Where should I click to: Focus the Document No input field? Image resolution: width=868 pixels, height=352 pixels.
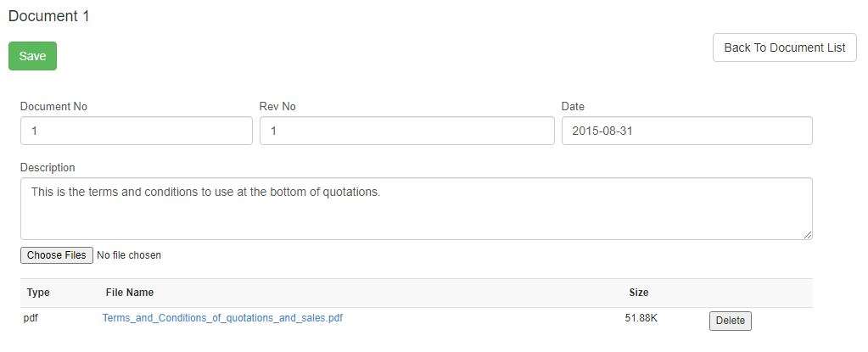point(136,131)
